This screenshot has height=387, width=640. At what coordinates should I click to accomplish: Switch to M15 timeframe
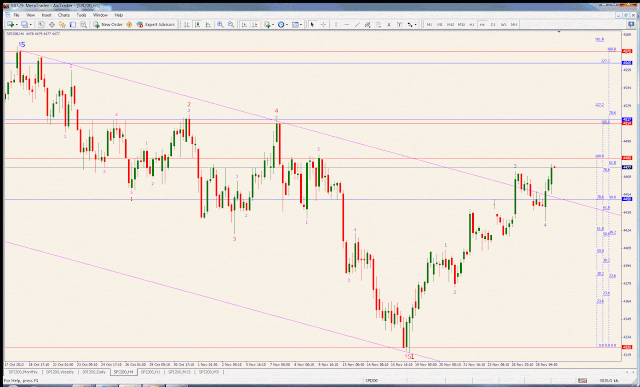pyautogui.click(x=451, y=24)
